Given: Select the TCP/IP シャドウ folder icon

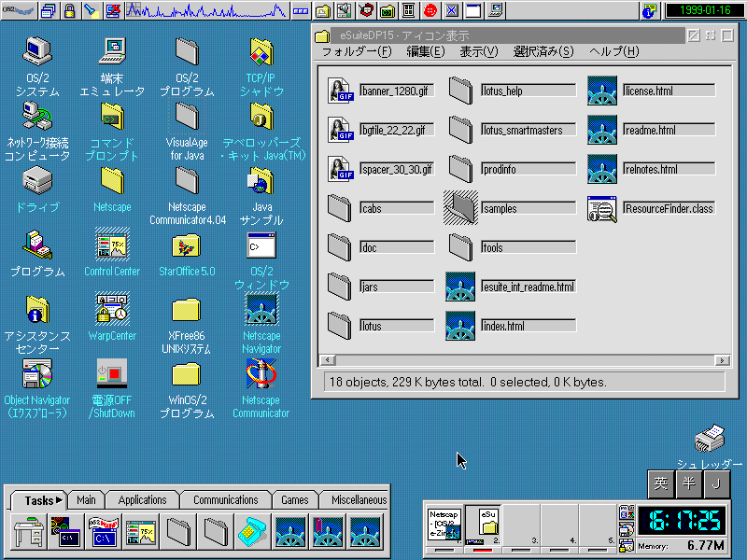Looking at the screenshot, I should (261, 52).
